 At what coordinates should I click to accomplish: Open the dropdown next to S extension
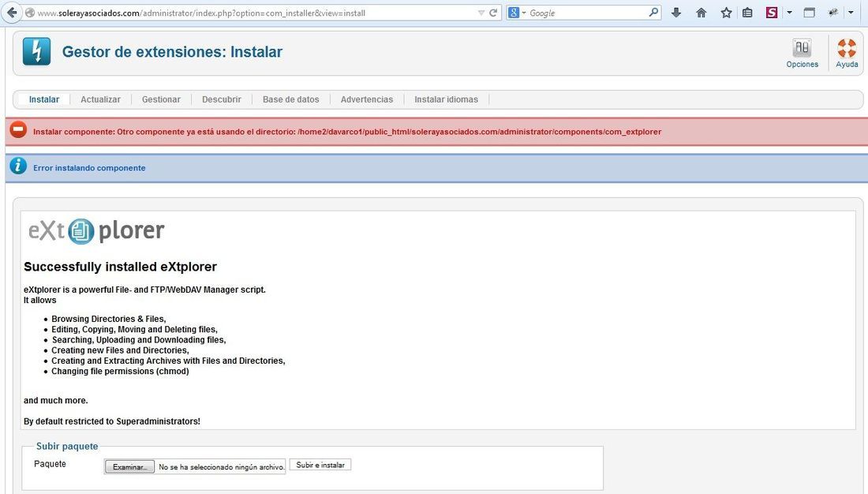pyautogui.click(x=789, y=12)
